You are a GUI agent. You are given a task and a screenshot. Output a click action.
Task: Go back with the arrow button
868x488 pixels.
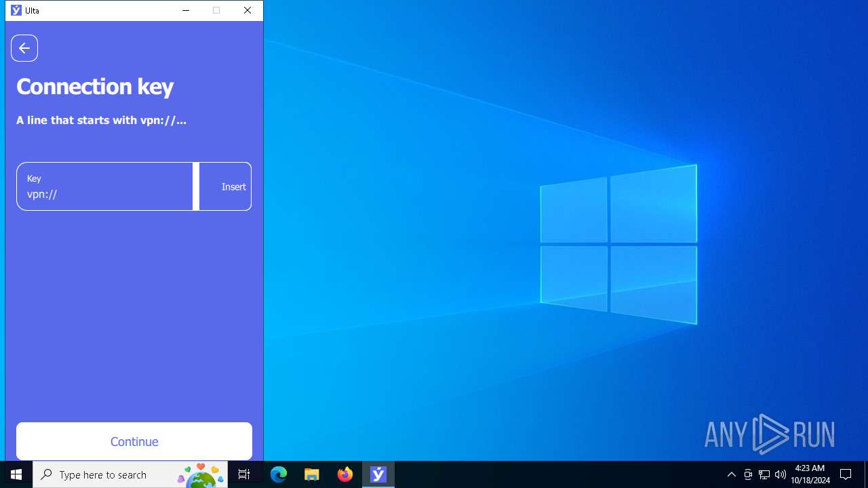pos(24,48)
